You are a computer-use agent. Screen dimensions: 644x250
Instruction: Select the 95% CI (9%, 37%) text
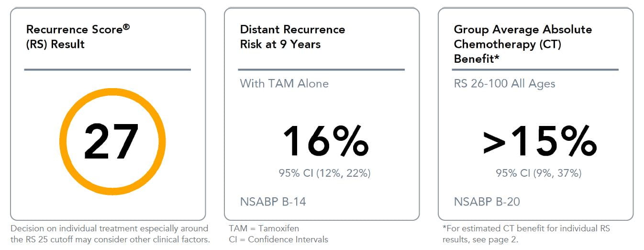pyautogui.click(x=539, y=173)
